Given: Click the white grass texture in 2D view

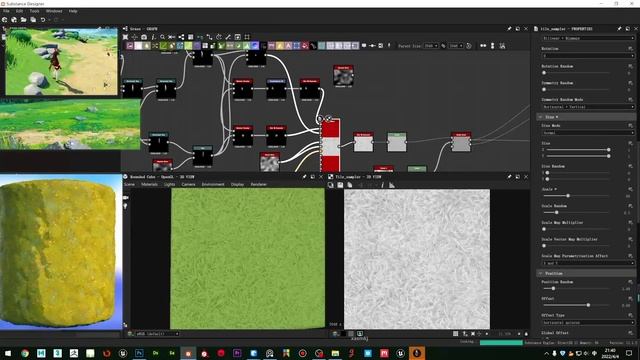Looking at the screenshot, I should tap(417, 259).
